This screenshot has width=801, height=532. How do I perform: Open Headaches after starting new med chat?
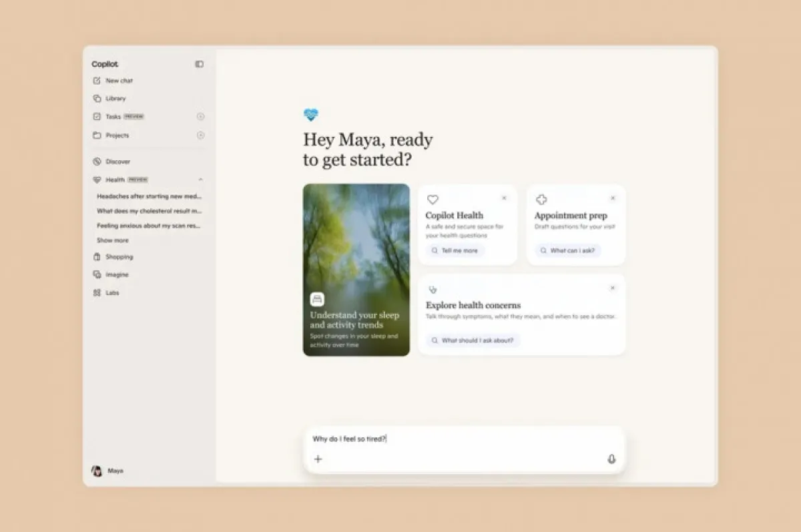coord(149,197)
